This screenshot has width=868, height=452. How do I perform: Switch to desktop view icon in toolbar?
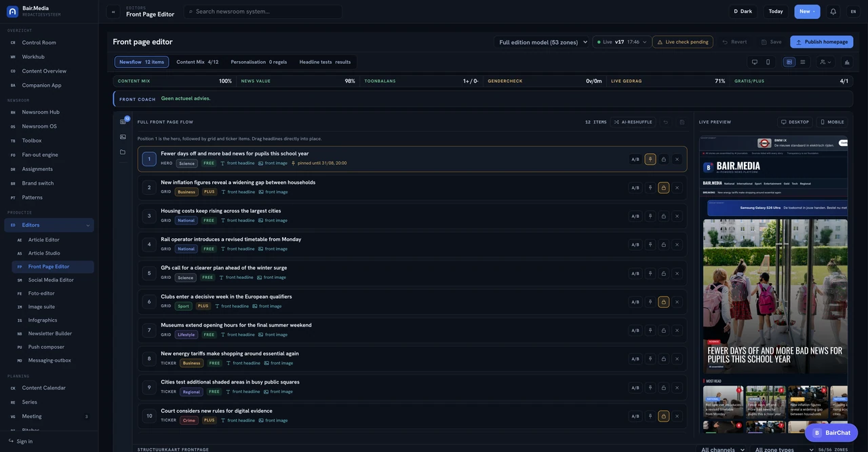pyautogui.click(x=755, y=62)
